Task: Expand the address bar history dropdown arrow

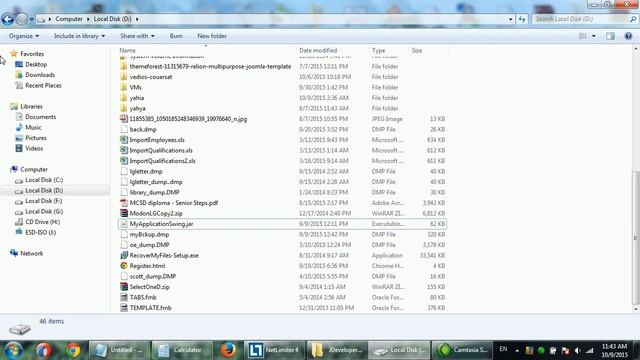Action: (511, 19)
